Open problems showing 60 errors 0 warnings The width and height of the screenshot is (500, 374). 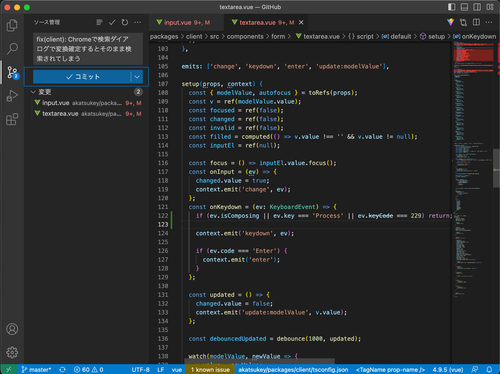point(89,369)
